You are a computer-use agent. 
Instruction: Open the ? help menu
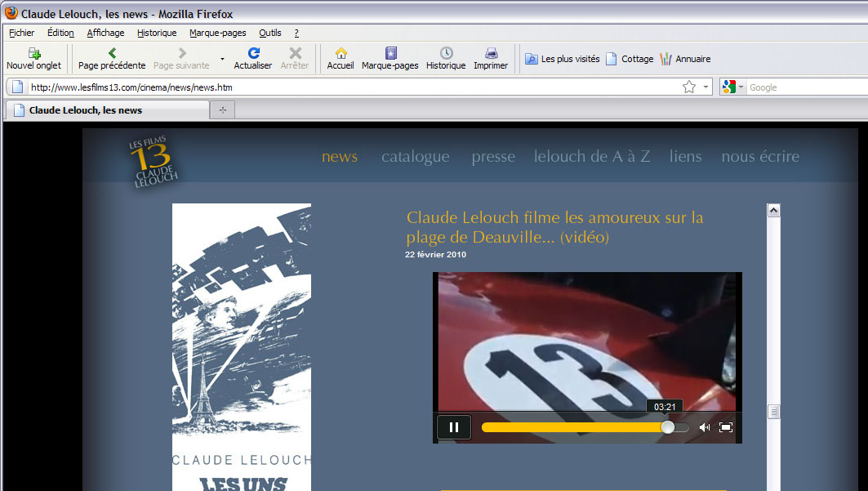[x=296, y=33]
